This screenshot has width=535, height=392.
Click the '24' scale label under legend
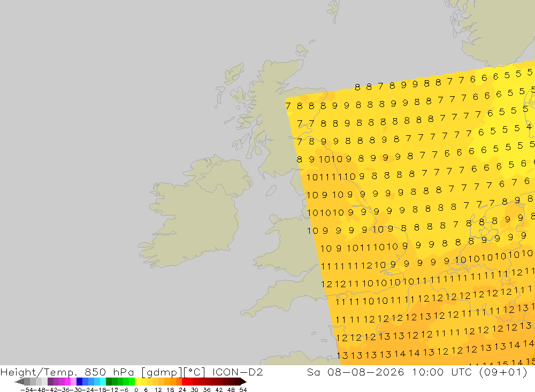pyautogui.click(x=182, y=390)
